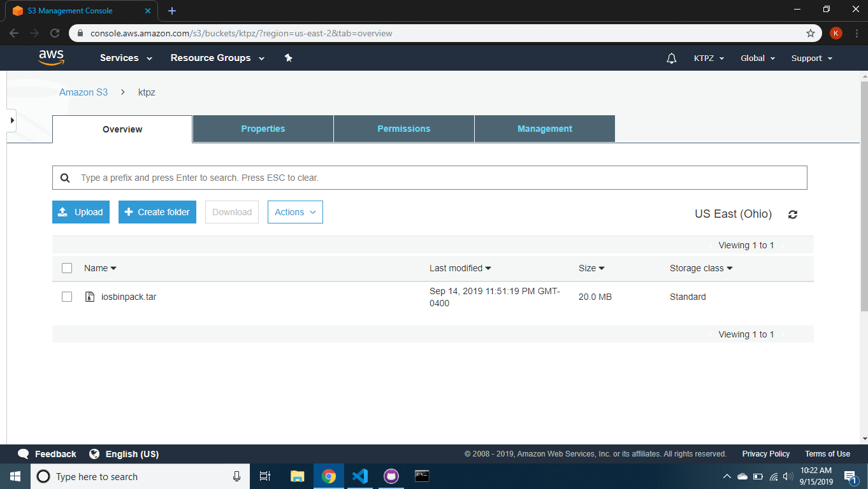
Task: Sort by Name column
Action: [x=100, y=268]
